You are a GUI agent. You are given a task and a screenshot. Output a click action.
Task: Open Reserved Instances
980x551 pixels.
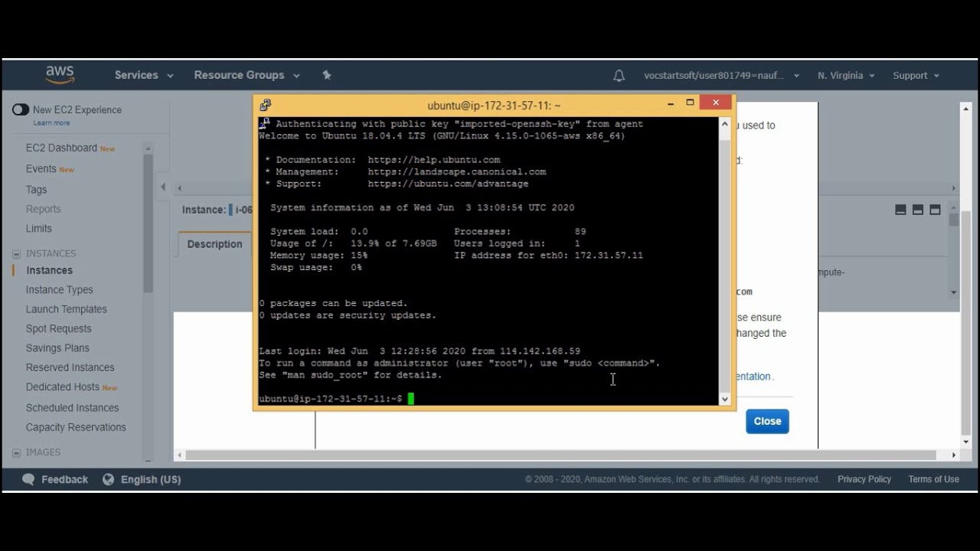coord(70,367)
